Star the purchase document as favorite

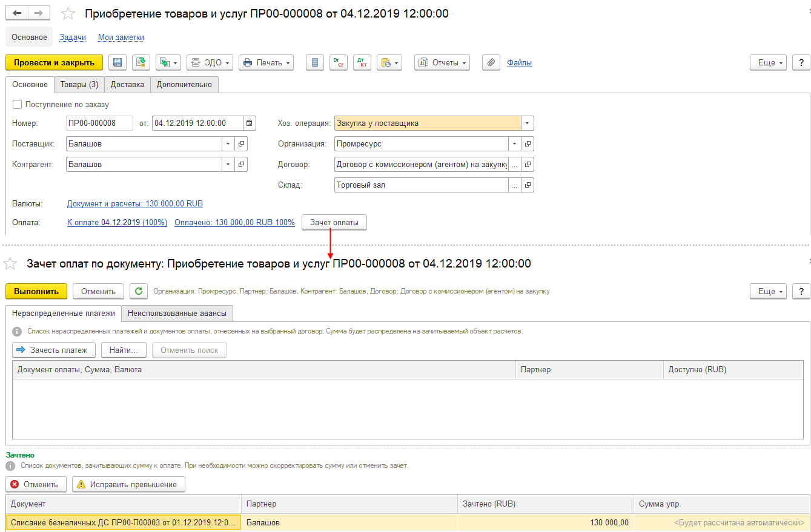pyautogui.click(x=69, y=13)
